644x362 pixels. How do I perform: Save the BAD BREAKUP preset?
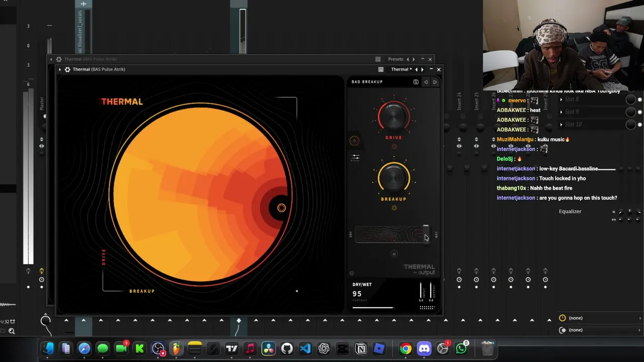coord(416,82)
